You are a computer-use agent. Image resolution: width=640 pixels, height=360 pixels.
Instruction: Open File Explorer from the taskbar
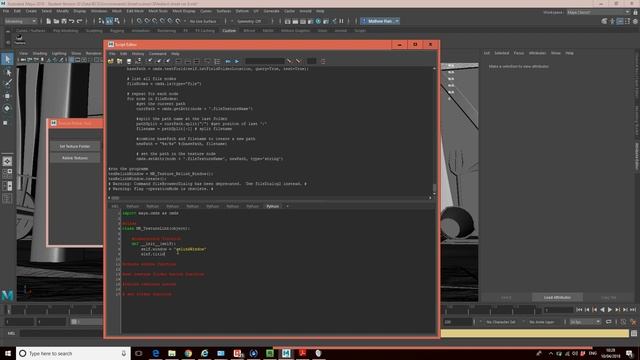[x=172, y=353]
